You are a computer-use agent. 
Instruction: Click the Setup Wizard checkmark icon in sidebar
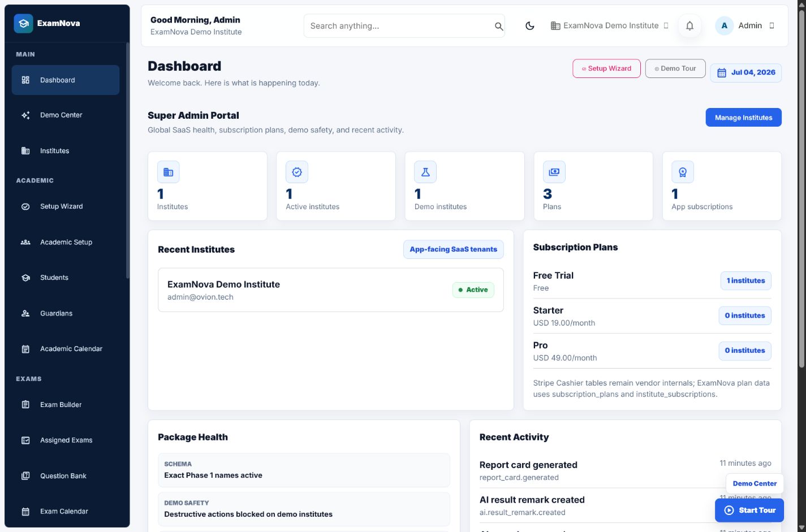point(25,206)
